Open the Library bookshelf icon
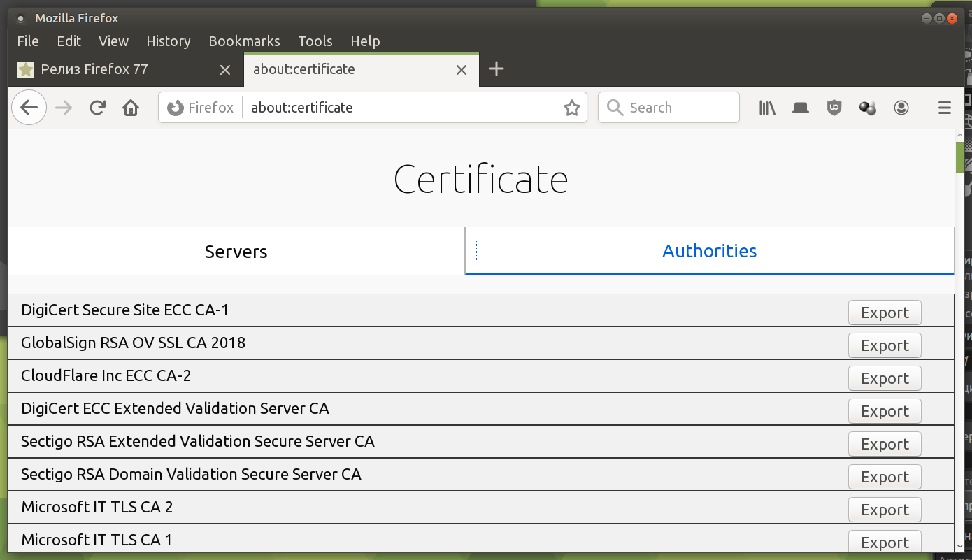Screen dimensions: 972x560 [767, 108]
